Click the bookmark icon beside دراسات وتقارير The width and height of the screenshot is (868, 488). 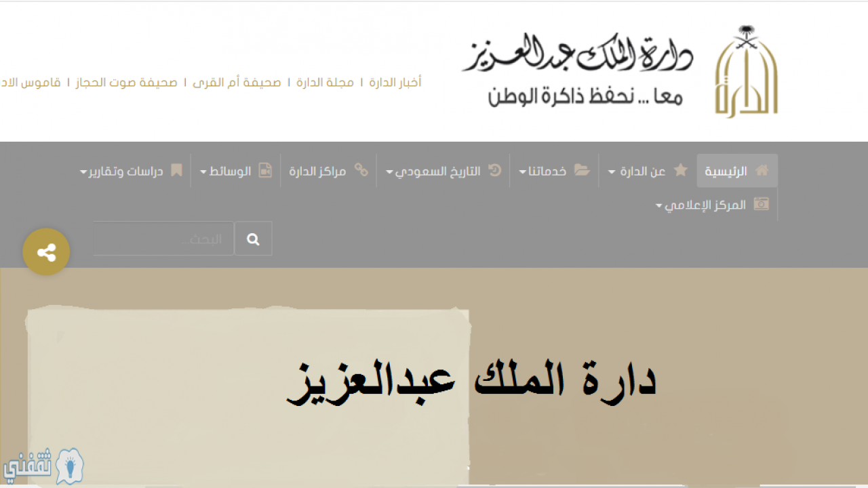click(176, 170)
